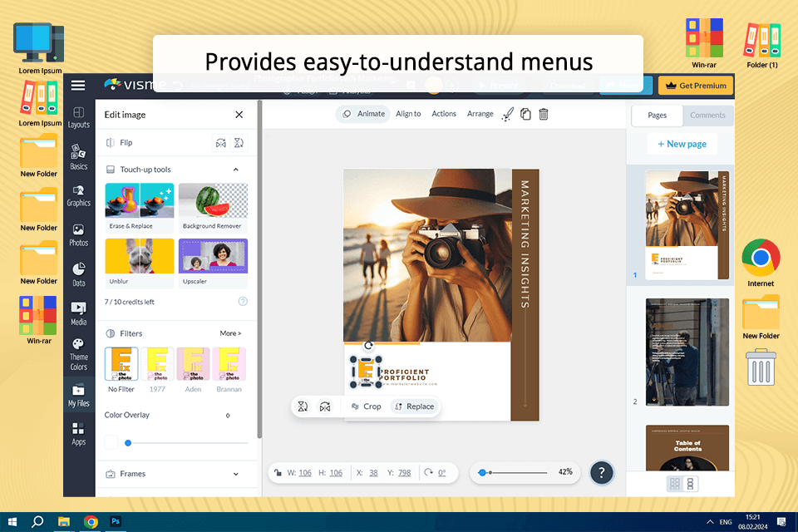Viewport: 798px width, 532px height.
Task: Apply the No Filter option
Action: (x=121, y=370)
